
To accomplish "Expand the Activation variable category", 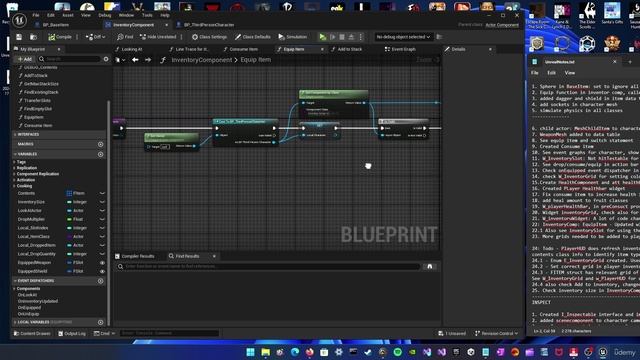I will pos(15,180).
